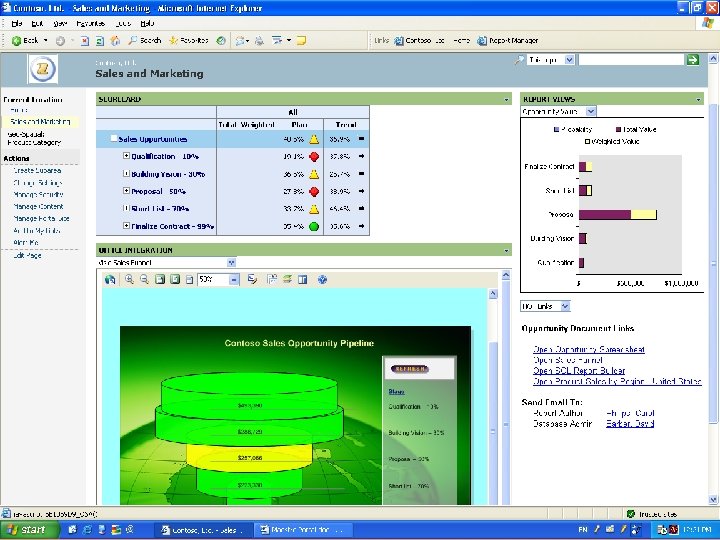This screenshot has width=720, height=540.
Task: Open the Help menu
Action: 147,23
